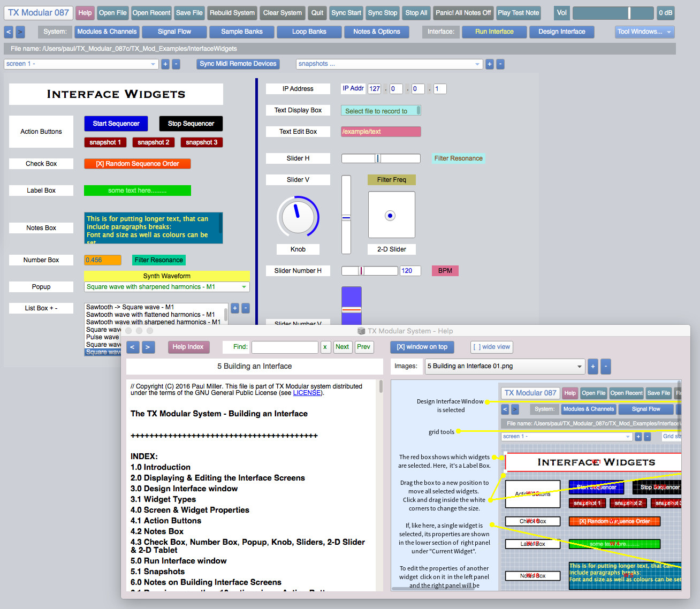This screenshot has height=609, width=700.
Task: Click the plus button next to screen dropdown
Action: 165,64
